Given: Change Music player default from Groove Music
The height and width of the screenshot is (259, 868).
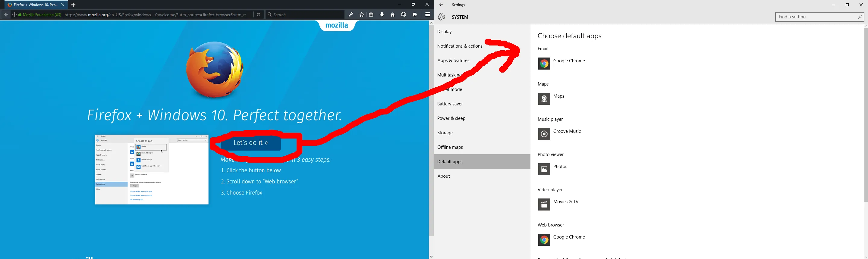Looking at the screenshot, I should (x=560, y=134).
